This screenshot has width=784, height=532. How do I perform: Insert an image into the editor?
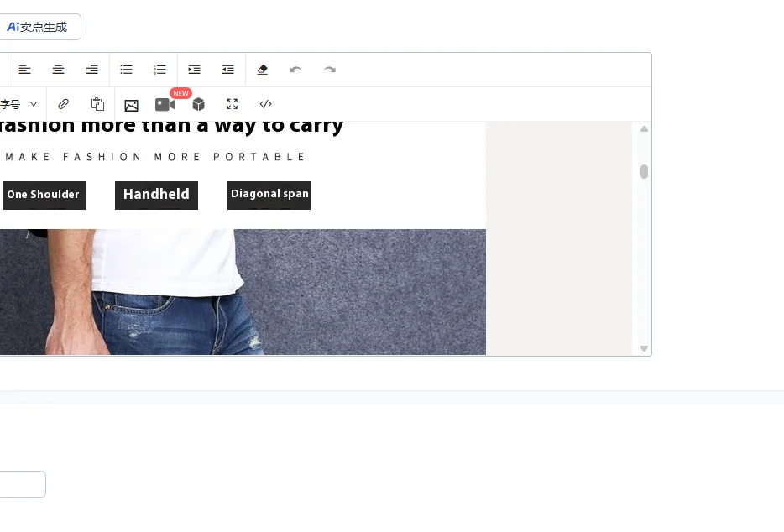tap(131, 105)
